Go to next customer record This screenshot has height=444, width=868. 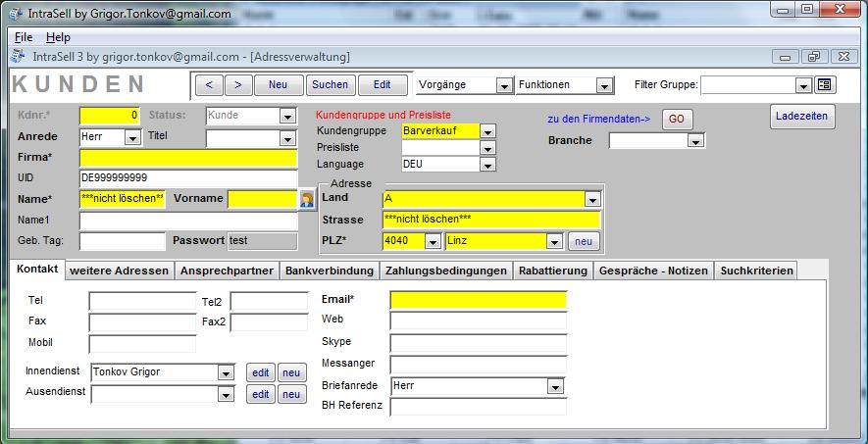[x=238, y=84]
